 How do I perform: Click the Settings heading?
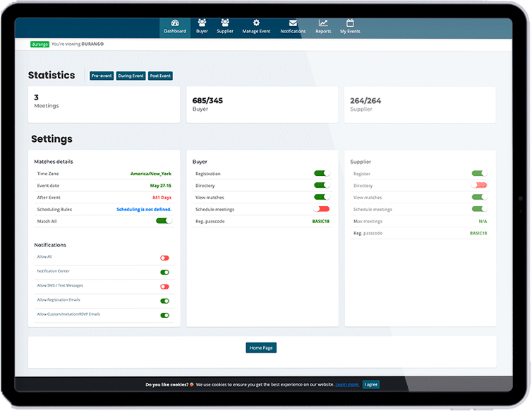tap(52, 139)
